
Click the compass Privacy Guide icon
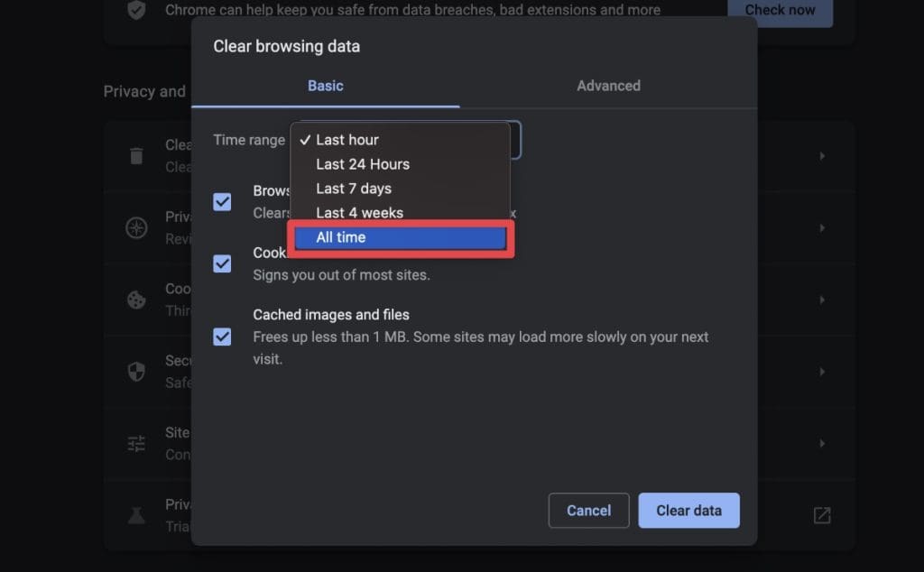pyautogui.click(x=136, y=227)
